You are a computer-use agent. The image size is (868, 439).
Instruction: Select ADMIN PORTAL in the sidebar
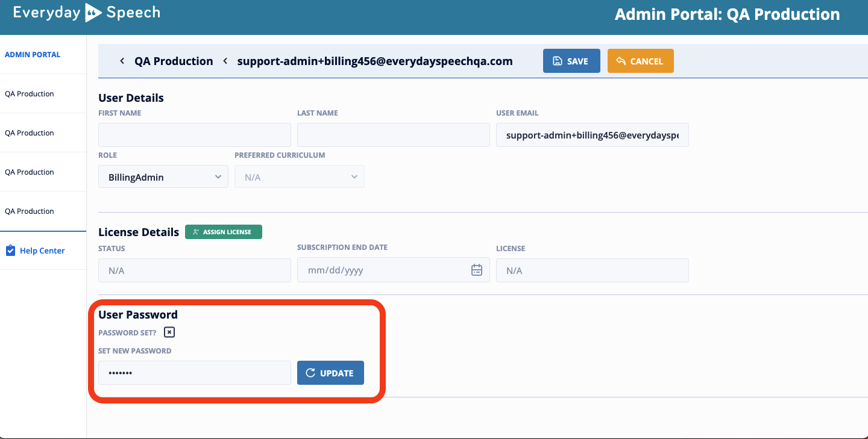(x=33, y=54)
